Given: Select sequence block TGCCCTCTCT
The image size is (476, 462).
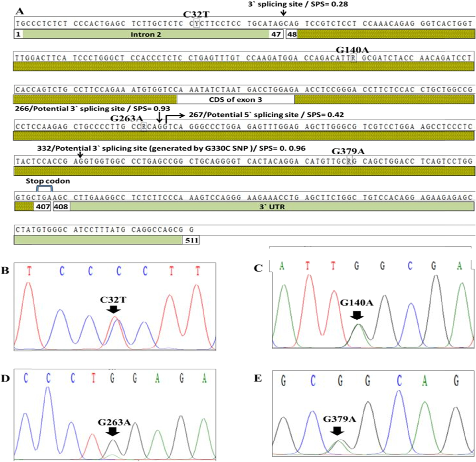Looking at the screenshot, I should (x=42, y=23).
